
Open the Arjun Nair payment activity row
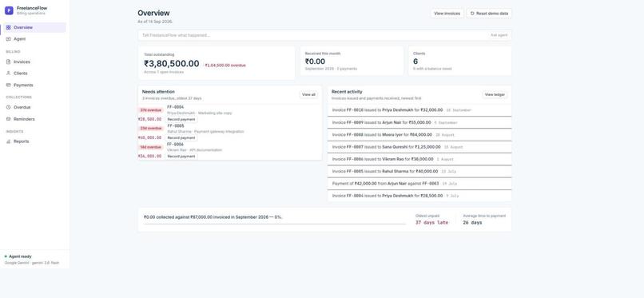tap(419, 184)
